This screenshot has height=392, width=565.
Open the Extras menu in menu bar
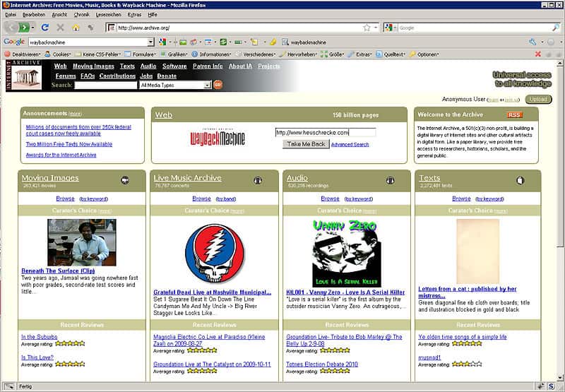pos(134,14)
